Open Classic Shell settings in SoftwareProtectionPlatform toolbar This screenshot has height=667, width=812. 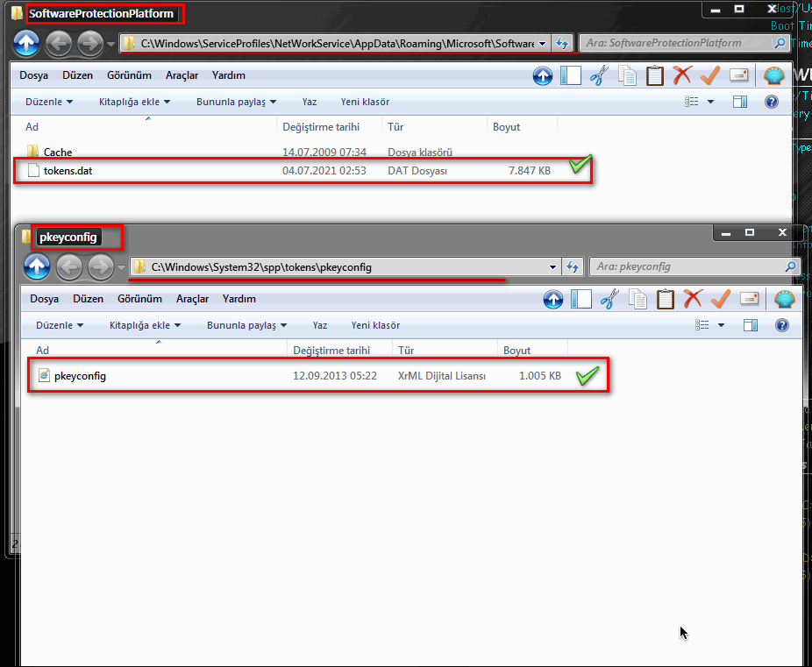tap(774, 75)
